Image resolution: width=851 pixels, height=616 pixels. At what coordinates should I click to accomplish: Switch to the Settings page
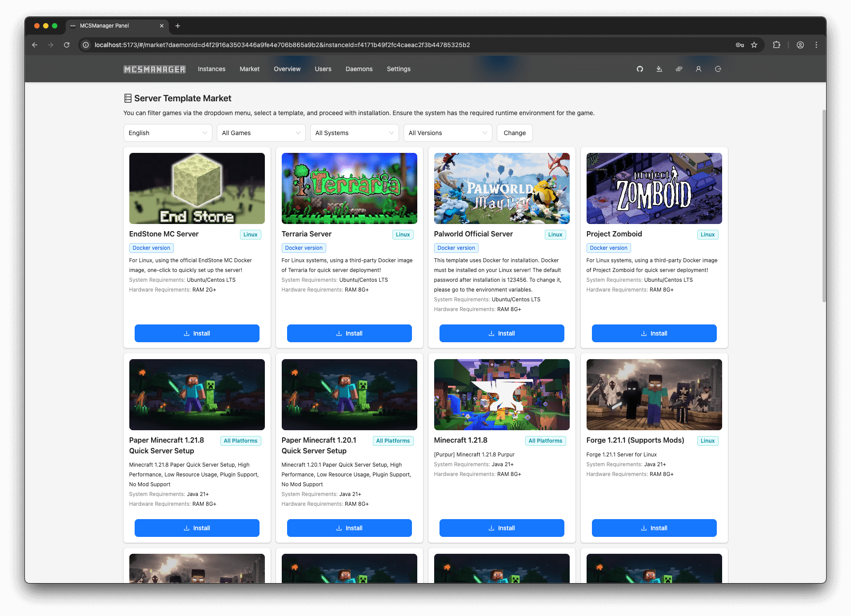point(398,69)
